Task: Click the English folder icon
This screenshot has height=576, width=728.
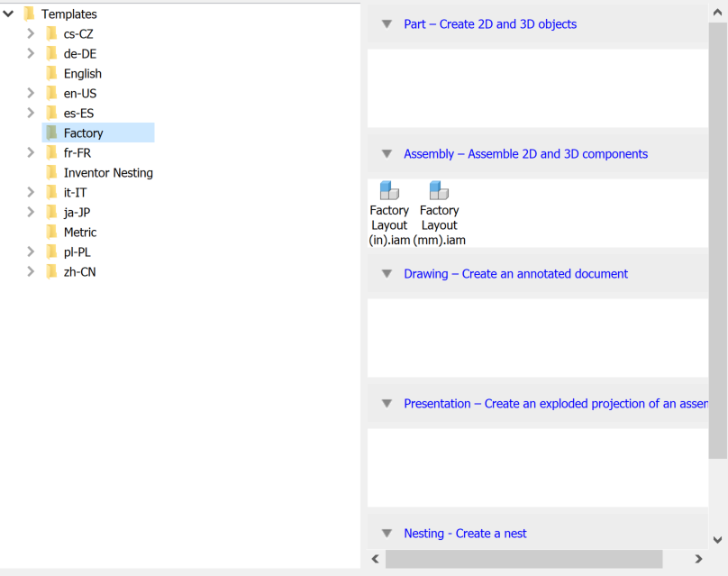Action: [x=51, y=74]
